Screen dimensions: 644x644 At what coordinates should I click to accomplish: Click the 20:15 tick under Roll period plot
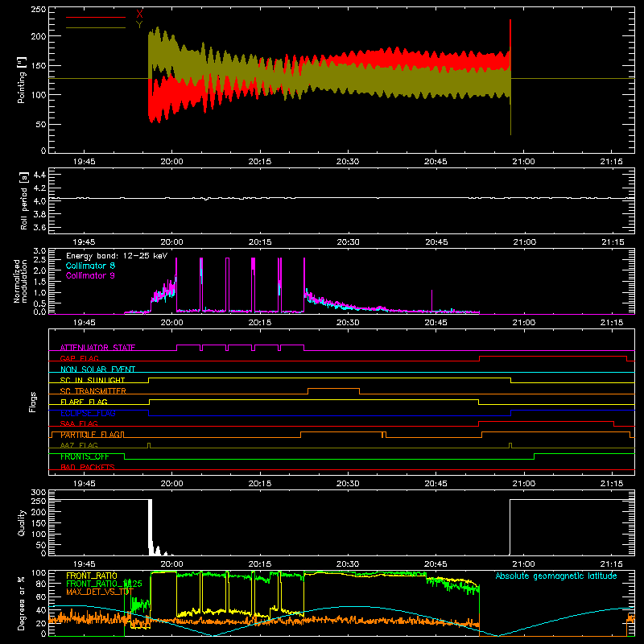pyautogui.click(x=260, y=242)
